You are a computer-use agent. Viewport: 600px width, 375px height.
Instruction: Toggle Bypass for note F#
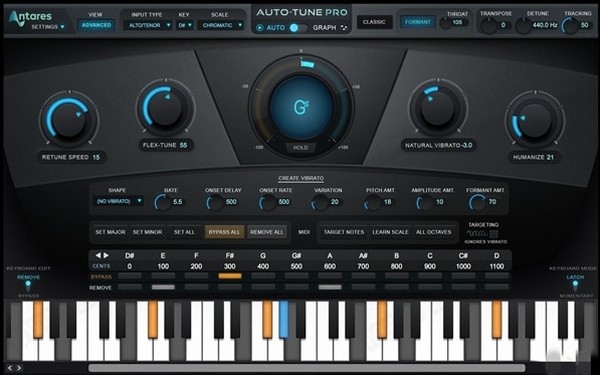pos(230,276)
